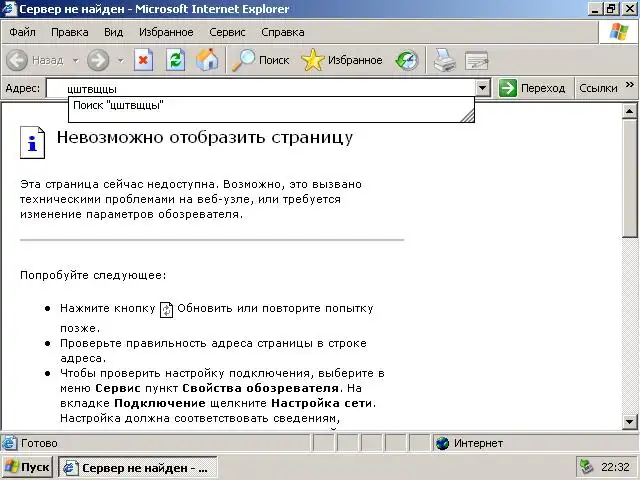640x480 pixels.
Task: Open the Избранное star toolbar button
Action: (342, 60)
